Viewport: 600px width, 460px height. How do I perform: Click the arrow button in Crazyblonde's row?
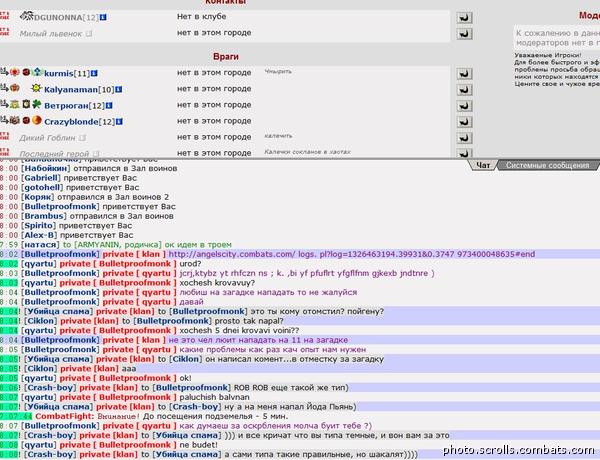(464, 122)
